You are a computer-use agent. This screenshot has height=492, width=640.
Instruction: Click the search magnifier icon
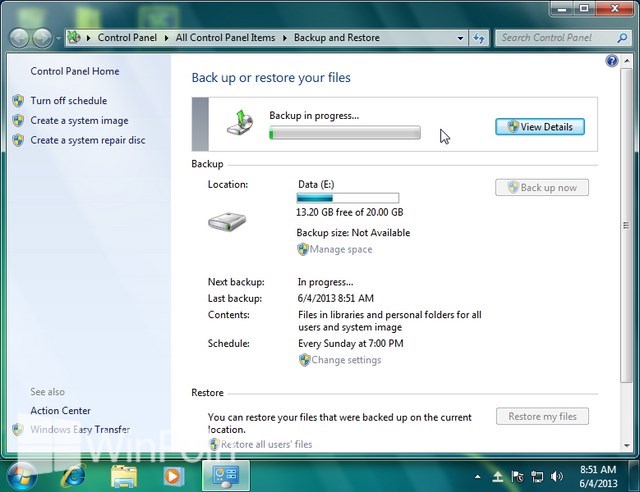point(622,38)
